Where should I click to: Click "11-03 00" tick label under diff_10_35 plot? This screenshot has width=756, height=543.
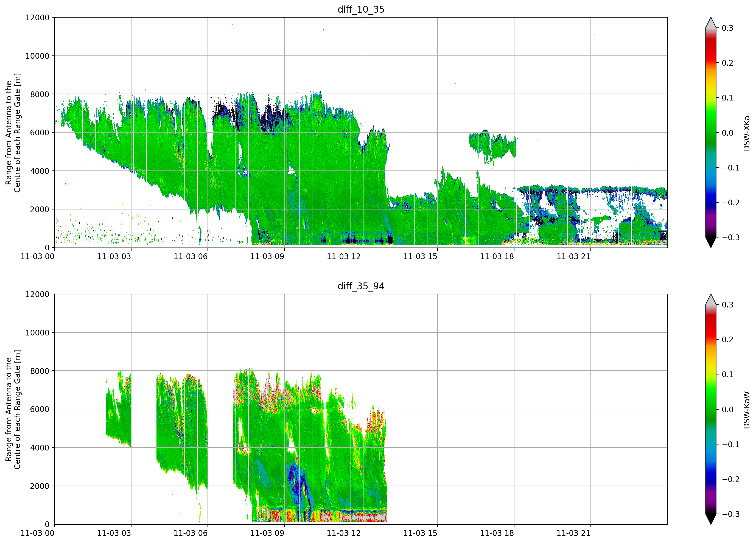pos(37,256)
